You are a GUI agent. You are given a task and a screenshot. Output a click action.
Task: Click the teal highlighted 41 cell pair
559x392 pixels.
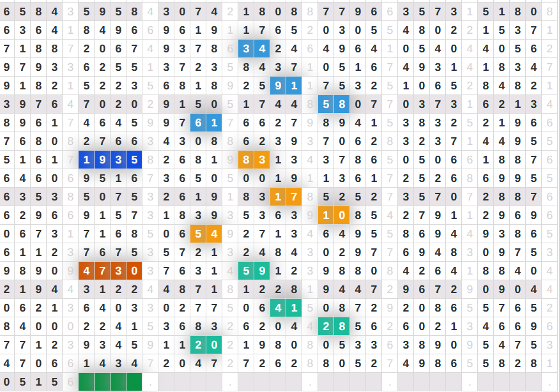(x=286, y=308)
